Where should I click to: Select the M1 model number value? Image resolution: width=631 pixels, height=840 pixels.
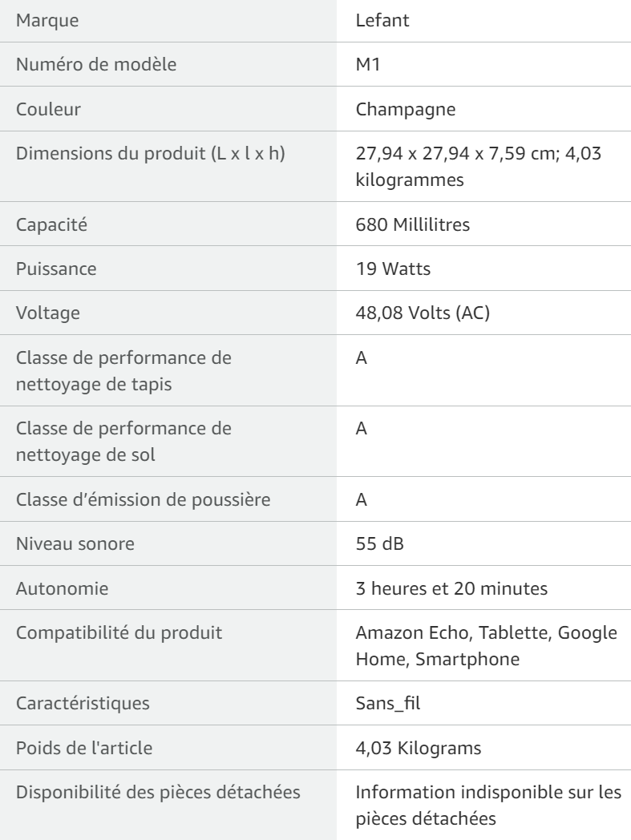coord(368,64)
